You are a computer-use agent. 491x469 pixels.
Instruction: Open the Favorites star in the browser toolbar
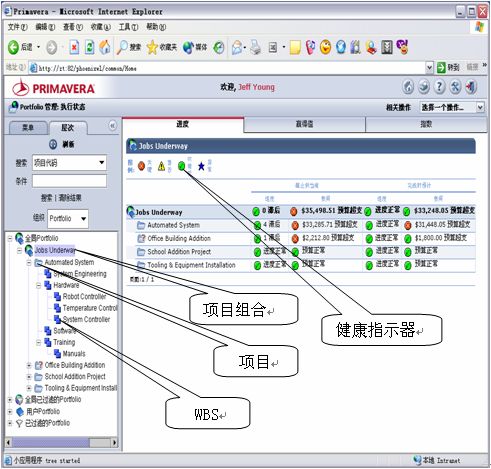tap(152, 47)
